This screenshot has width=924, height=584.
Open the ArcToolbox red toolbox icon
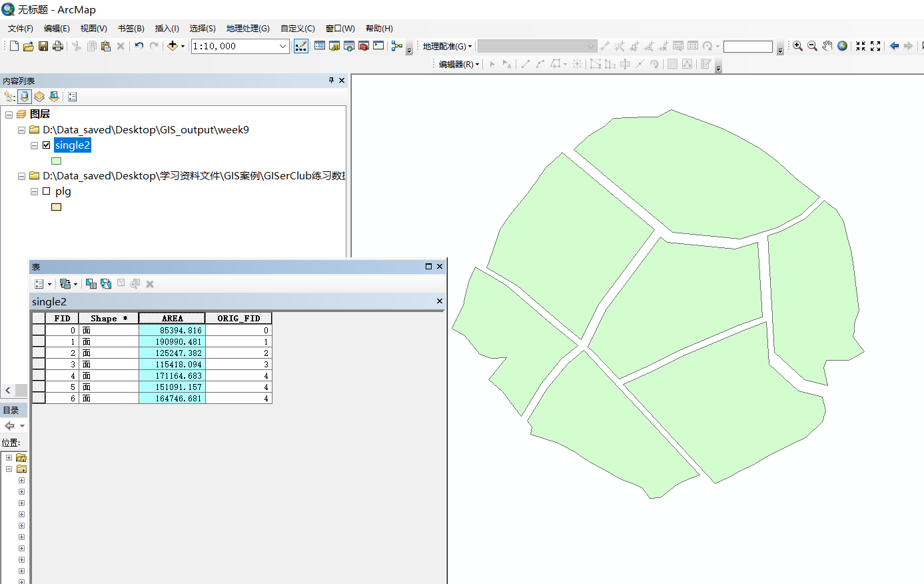(364, 46)
